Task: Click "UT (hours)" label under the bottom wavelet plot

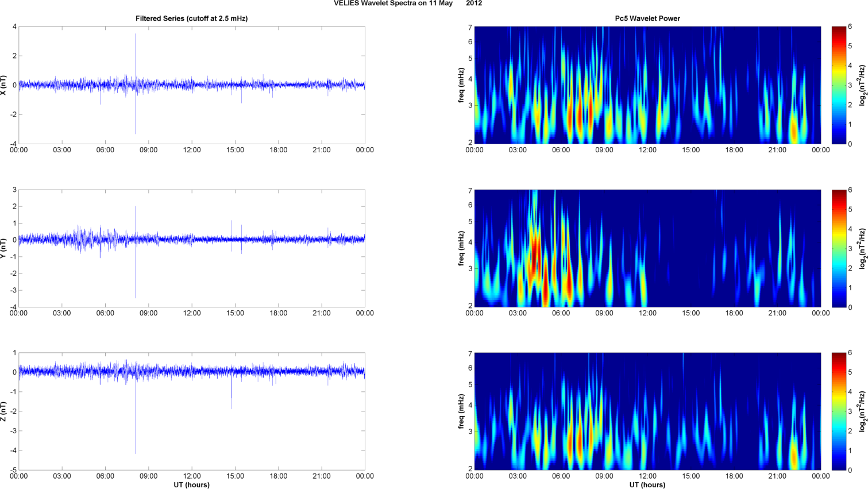Action: pos(647,485)
